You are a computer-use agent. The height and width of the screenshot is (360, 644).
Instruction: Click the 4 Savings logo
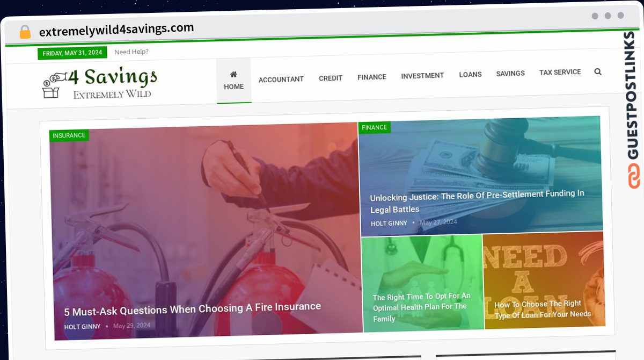[100, 83]
